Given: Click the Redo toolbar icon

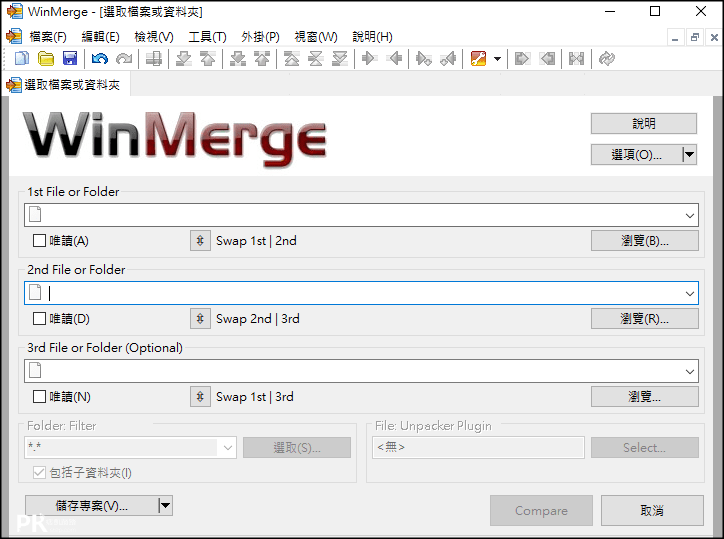Looking at the screenshot, I should [124, 59].
